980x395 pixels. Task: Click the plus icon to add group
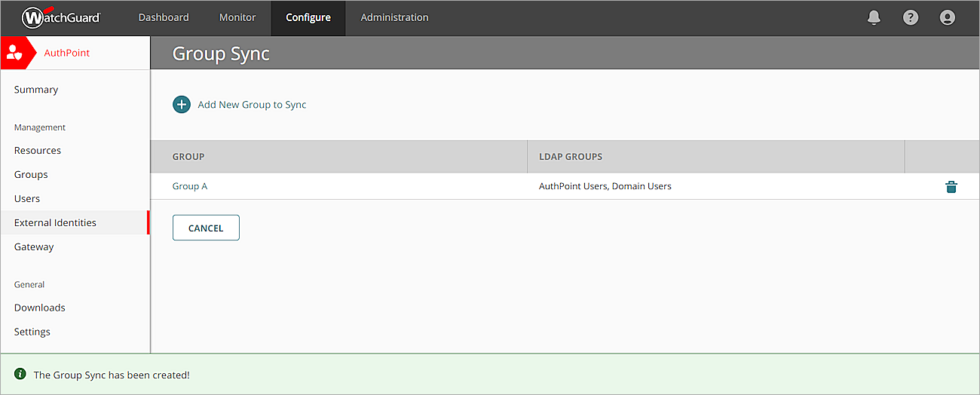(182, 105)
